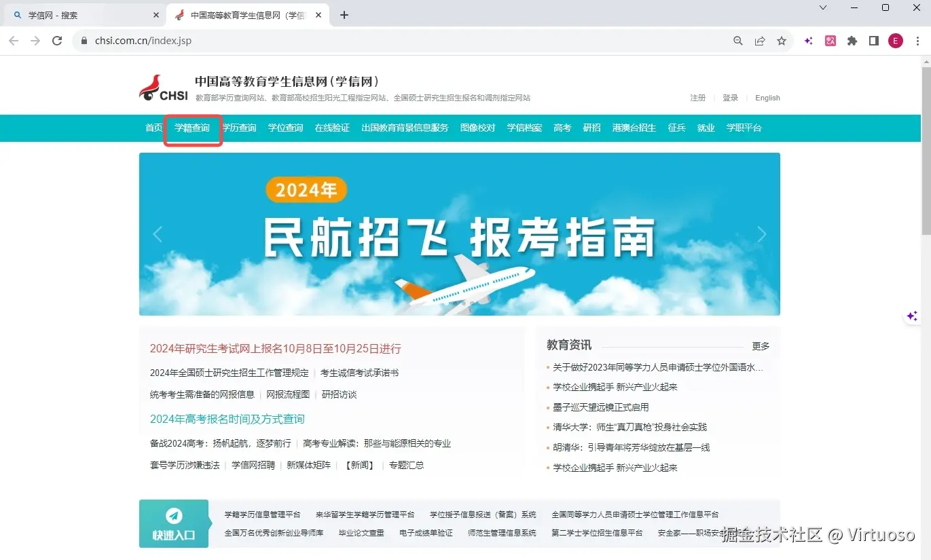Viewport: 931px width, 560px height.
Task: Read news 墨子巡天望远镜正式启用
Action: click(x=601, y=407)
